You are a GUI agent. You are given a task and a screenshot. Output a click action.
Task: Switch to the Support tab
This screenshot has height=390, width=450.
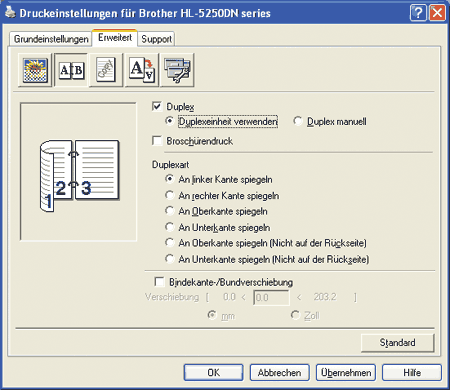tap(156, 39)
